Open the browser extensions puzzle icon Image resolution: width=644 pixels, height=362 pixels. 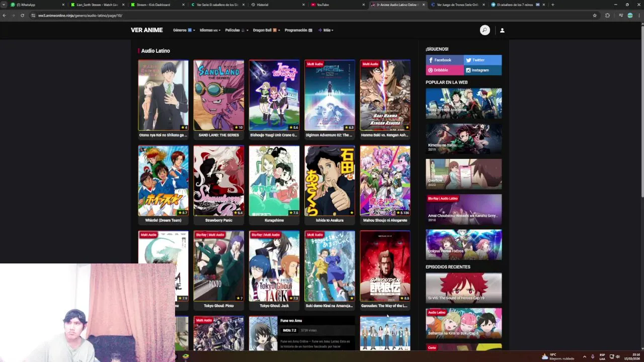point(607,16)
